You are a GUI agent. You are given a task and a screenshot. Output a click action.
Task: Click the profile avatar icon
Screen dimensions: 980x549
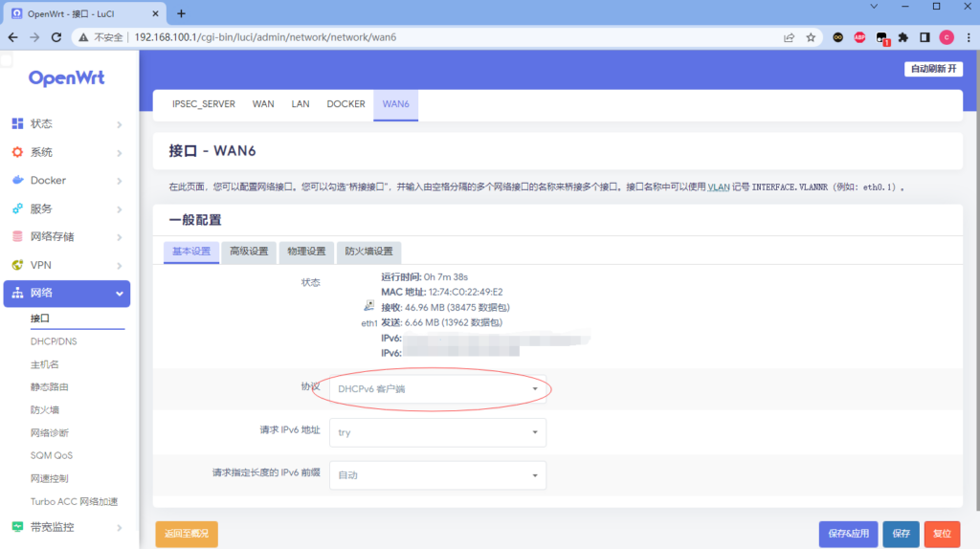[947, 37]
